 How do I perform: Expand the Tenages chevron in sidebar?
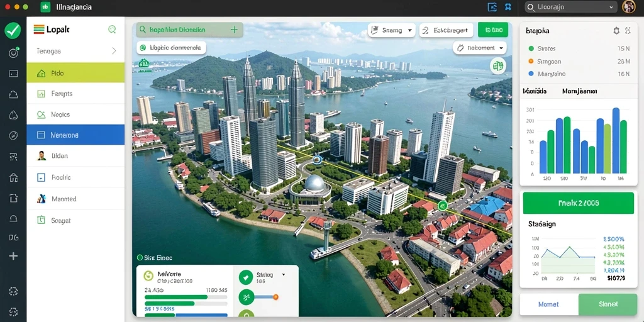(114, 51)
